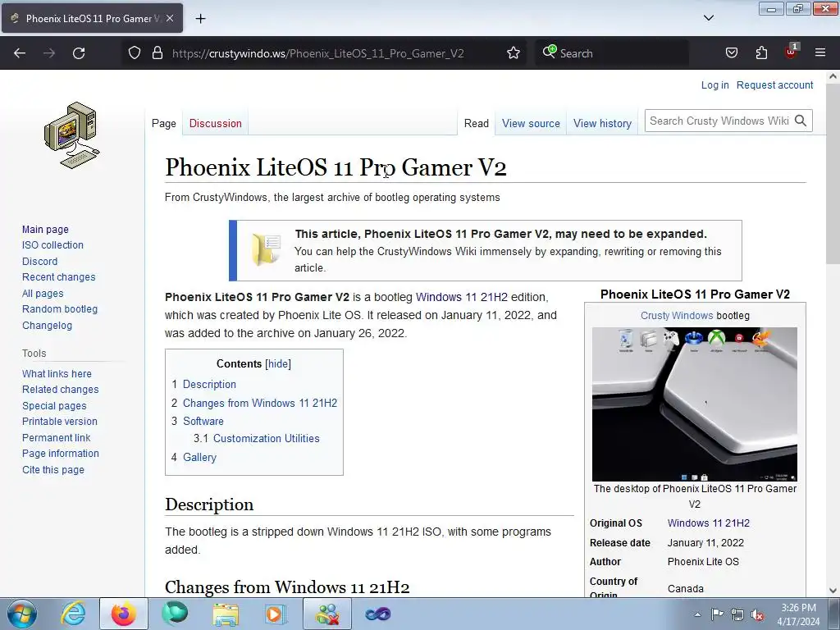Open Windows Explorer folder in taskbar
This screenshot has height=630, width=840.
[226, 614]
